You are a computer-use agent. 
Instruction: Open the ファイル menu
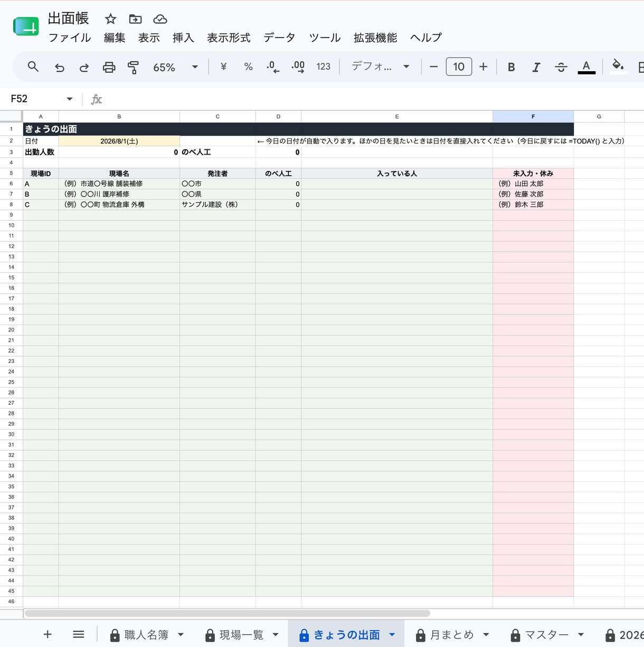(x=70, y=38)
